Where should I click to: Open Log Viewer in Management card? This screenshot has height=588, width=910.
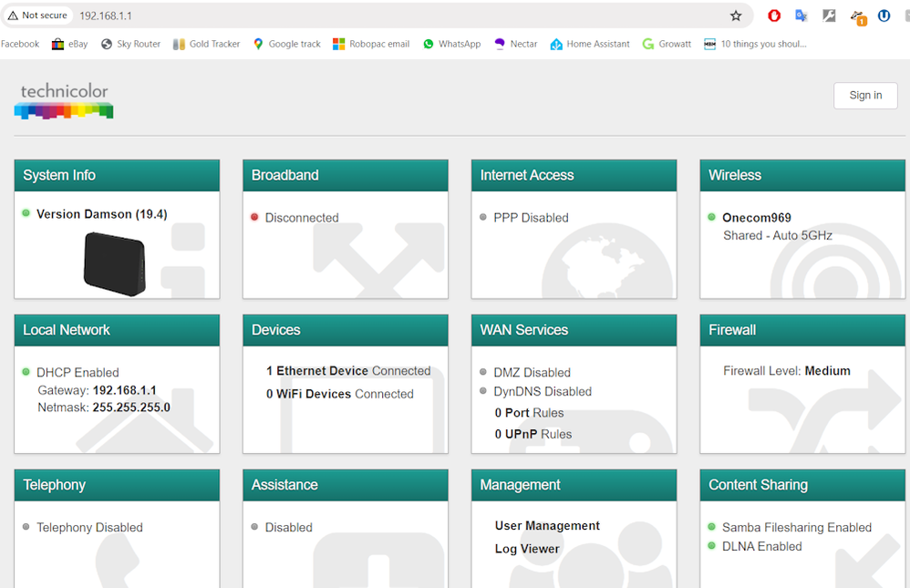click(527, 549)
